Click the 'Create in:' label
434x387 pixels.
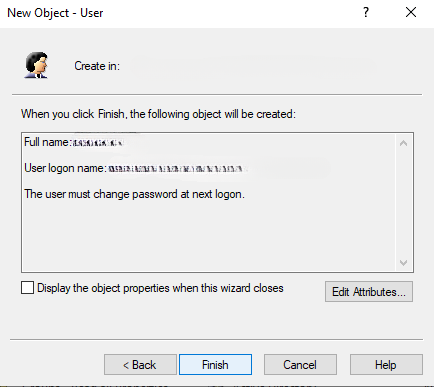click(97, 66)
